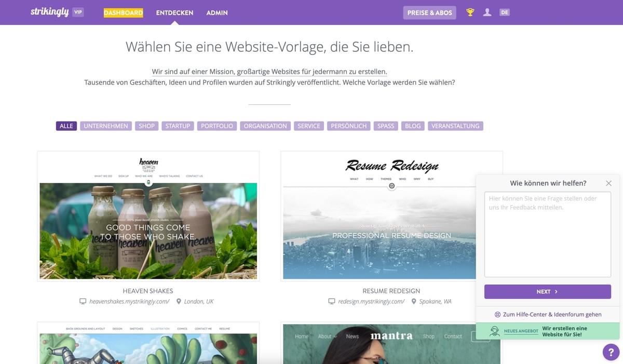Show only BLOG templates

(x=413, y=126)
